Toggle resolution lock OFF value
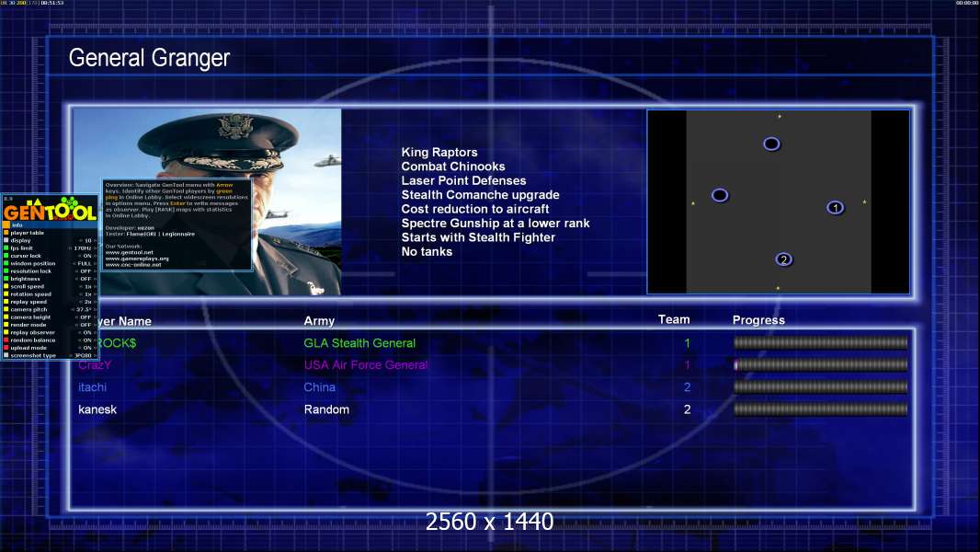The width and height of the screenshot is (980, 552). [85, 271]
